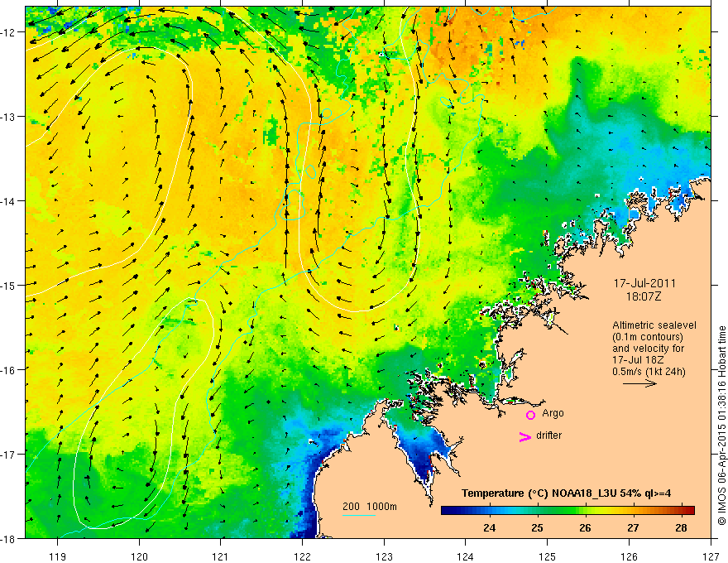Image resolution: width=728 pixels, height=563 pixels.
Task: Click latitude axis label -16
Action: click(9, 370)
